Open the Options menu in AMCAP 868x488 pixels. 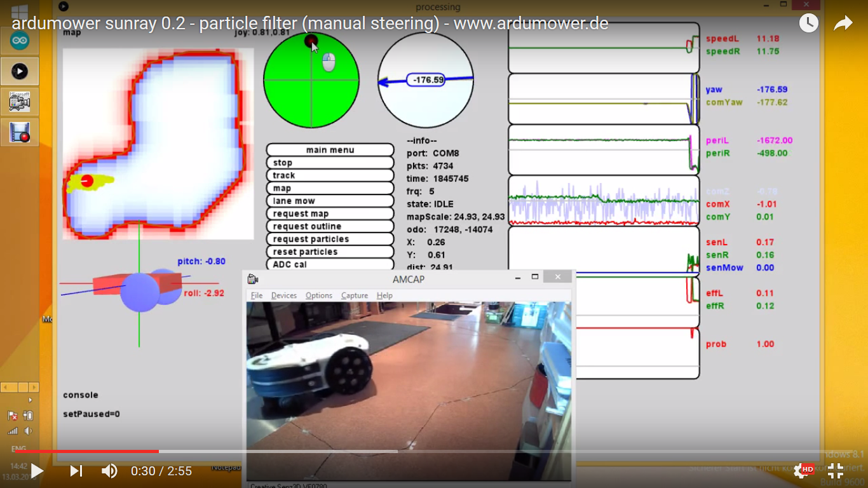tap(319, 295)
